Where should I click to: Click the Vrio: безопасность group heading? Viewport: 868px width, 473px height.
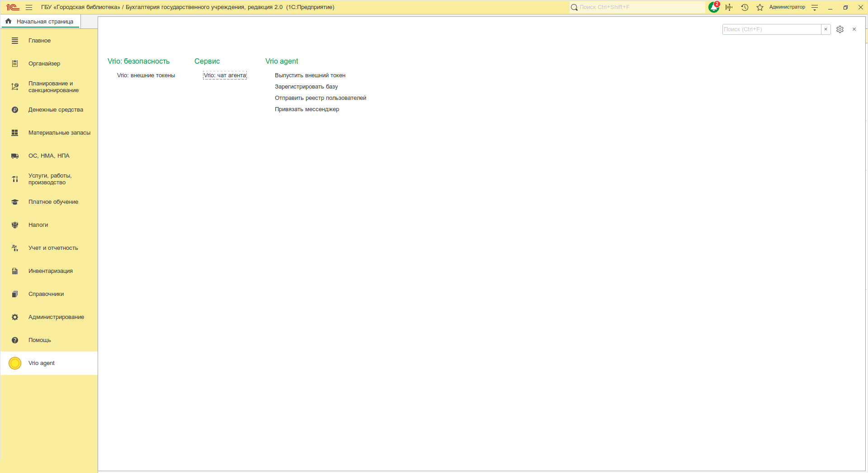pos(139,61)
